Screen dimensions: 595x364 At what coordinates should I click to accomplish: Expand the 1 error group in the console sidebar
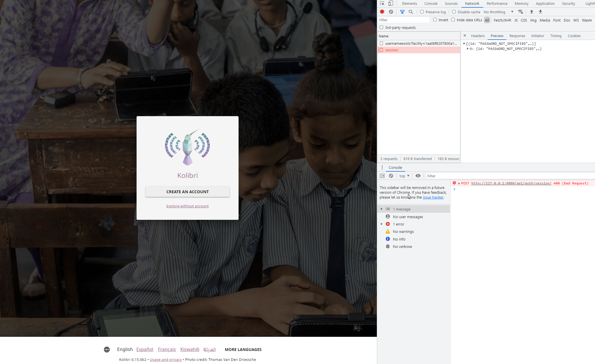382,224
